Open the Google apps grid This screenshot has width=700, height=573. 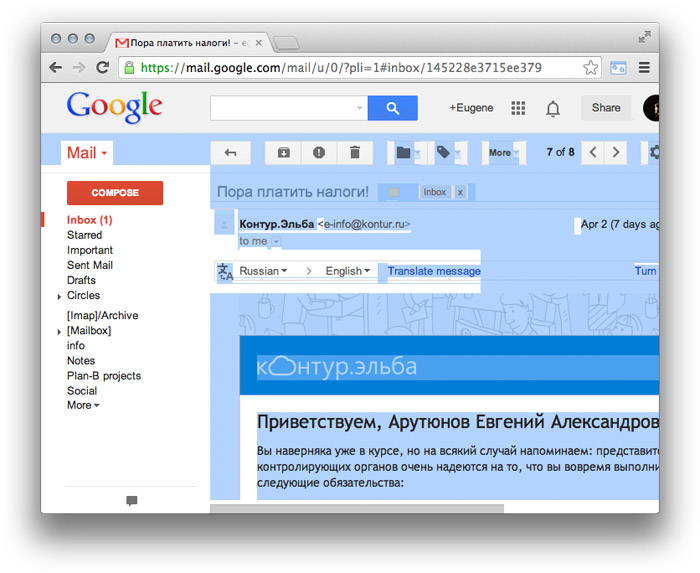pyautogui.click(x=518, y=108)
